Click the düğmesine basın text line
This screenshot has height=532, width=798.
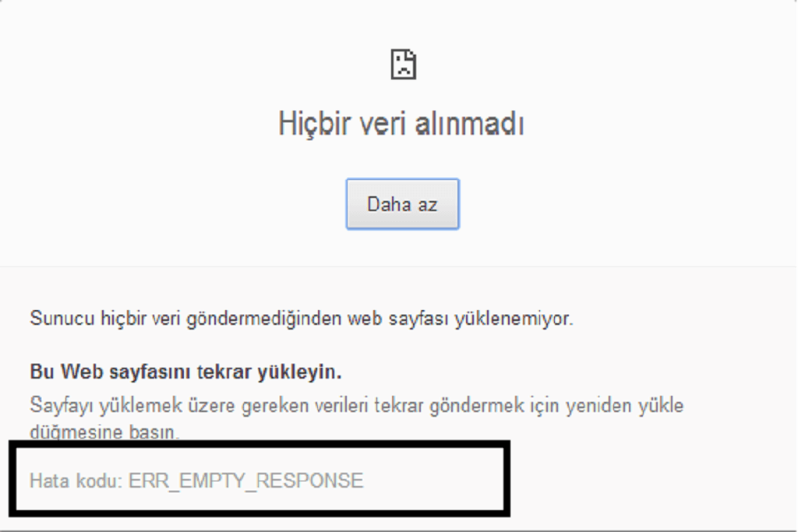pyautogui.click(x=104, y=432)
